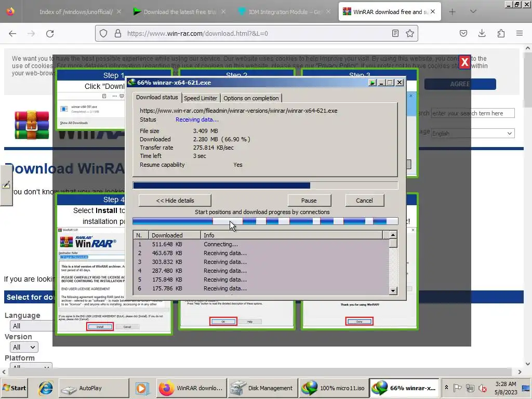
Task: Click Action Center flag tray icon
Action: [458, 388]
